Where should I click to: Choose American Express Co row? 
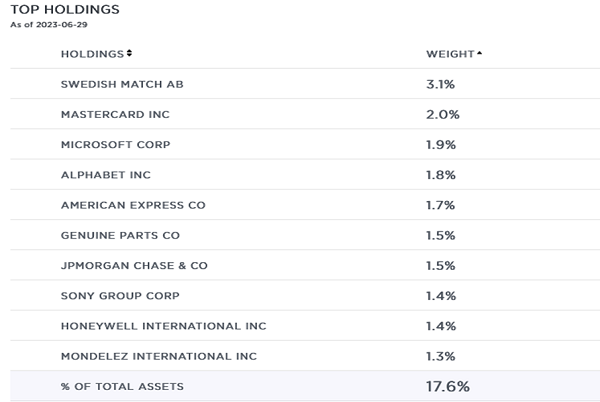point(305,205)
